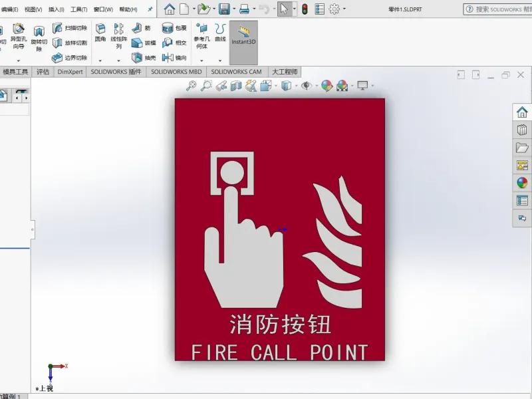Click the Zoom to Fit magnifier icon
Viewport: 532px width, 399px height.
(192, 86)
